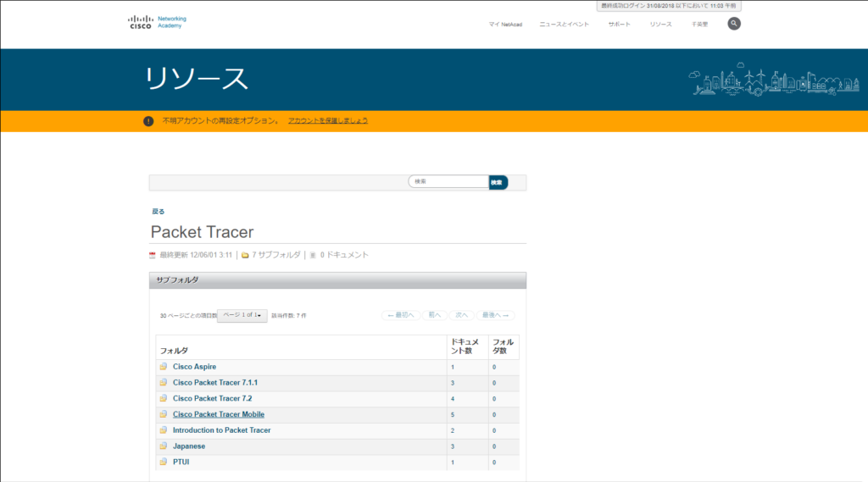Click the 該当件数: 7 件 results text
The image size is (868, 482).
pyautogui.click(x=288, y=316)
